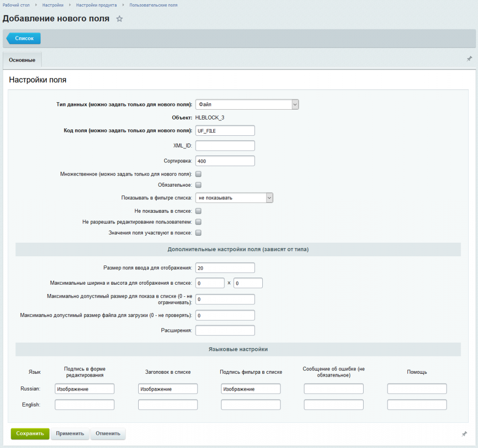This screenshot has width=478, height=448.
Task: Enable Значения поля участвуют в поиске
Action: (198, 233)
